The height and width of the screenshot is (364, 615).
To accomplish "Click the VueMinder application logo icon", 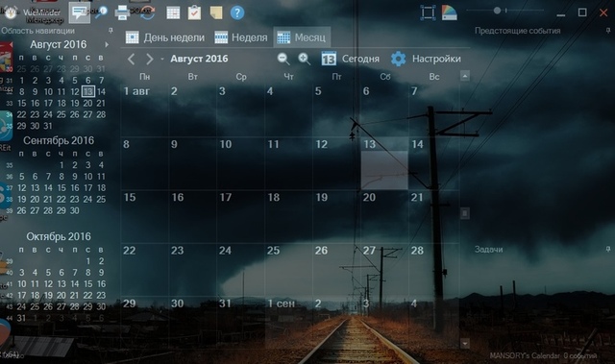I will (x=11, y=12).
